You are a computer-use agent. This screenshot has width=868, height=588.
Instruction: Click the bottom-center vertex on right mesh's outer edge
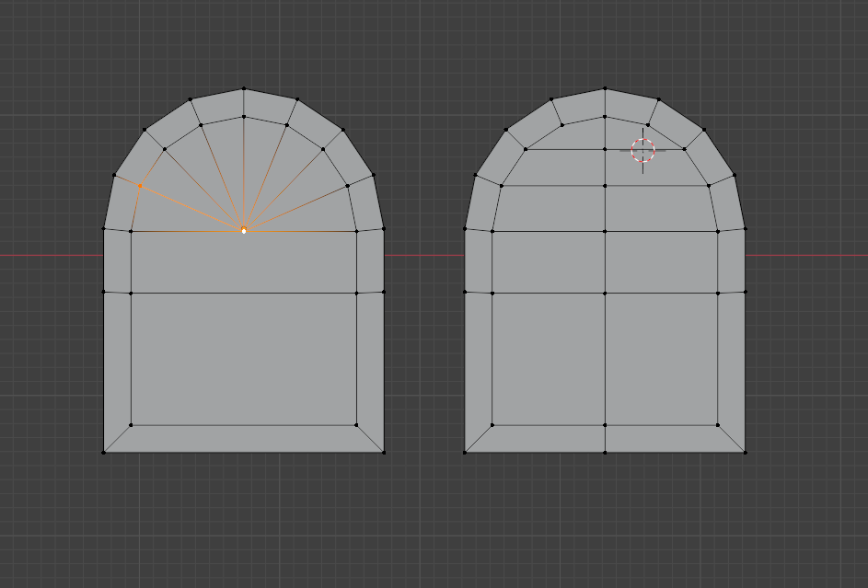(x=605, y=452)
